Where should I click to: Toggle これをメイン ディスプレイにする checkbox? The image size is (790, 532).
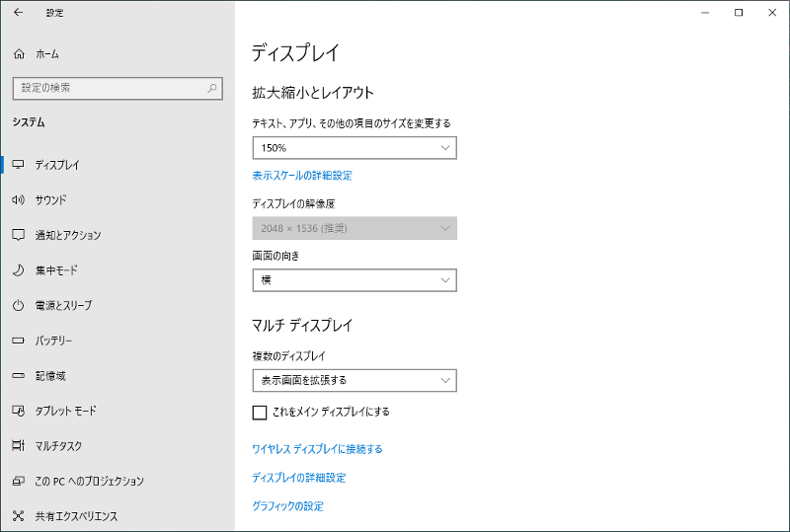click(260, 413)
